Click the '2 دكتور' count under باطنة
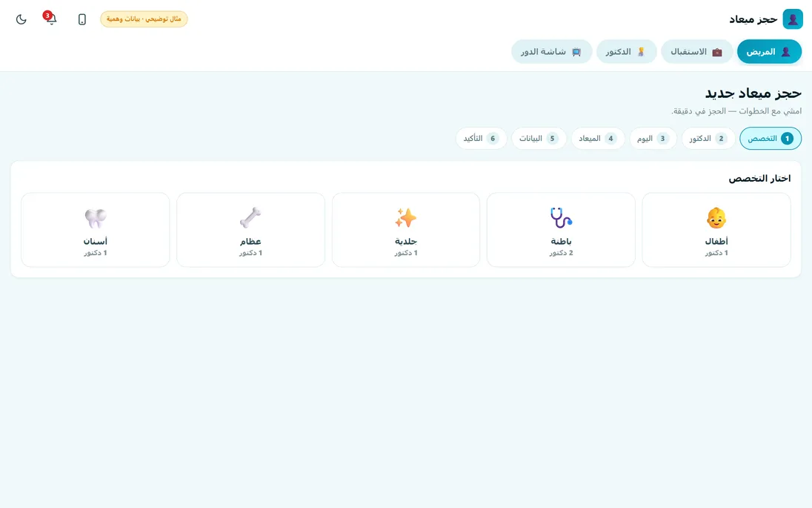The image size is (812, 508). click(561, 253)
